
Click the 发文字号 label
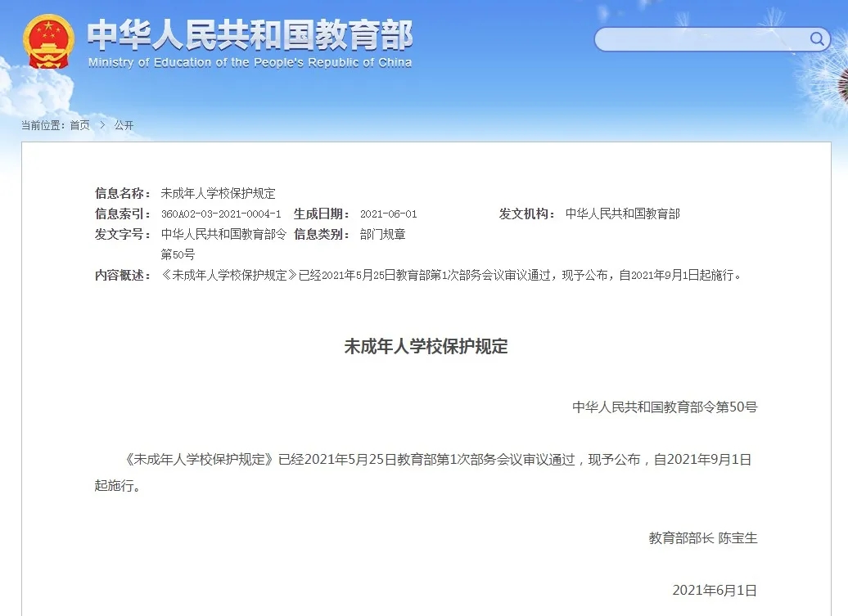coord(123,235)
